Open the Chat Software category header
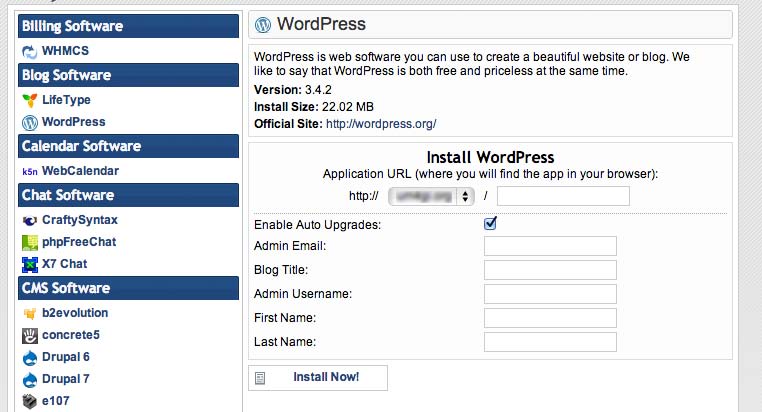 [128, 195]
